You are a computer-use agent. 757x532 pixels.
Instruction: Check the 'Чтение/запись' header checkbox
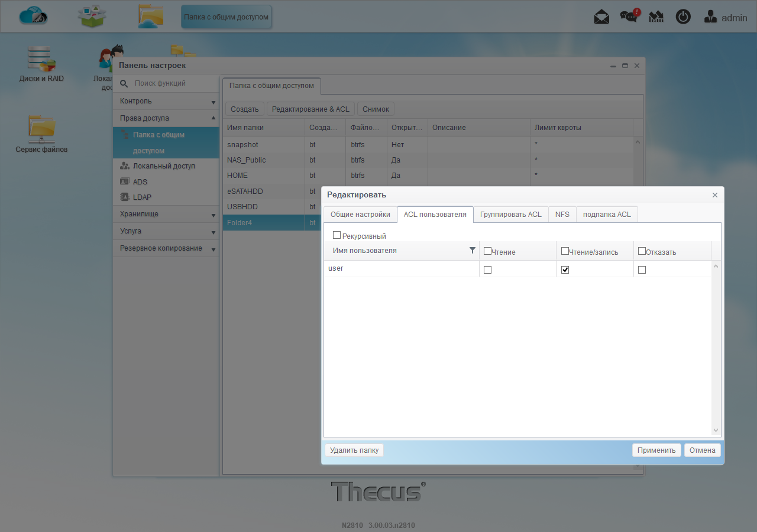565,251
